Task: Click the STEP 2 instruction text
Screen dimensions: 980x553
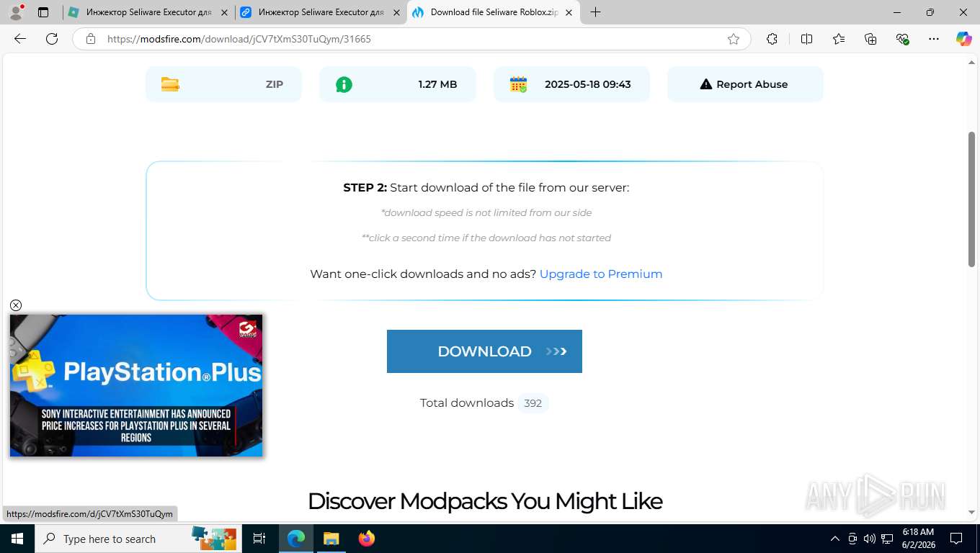Action: pyautogui.click(x=486, y=187)
